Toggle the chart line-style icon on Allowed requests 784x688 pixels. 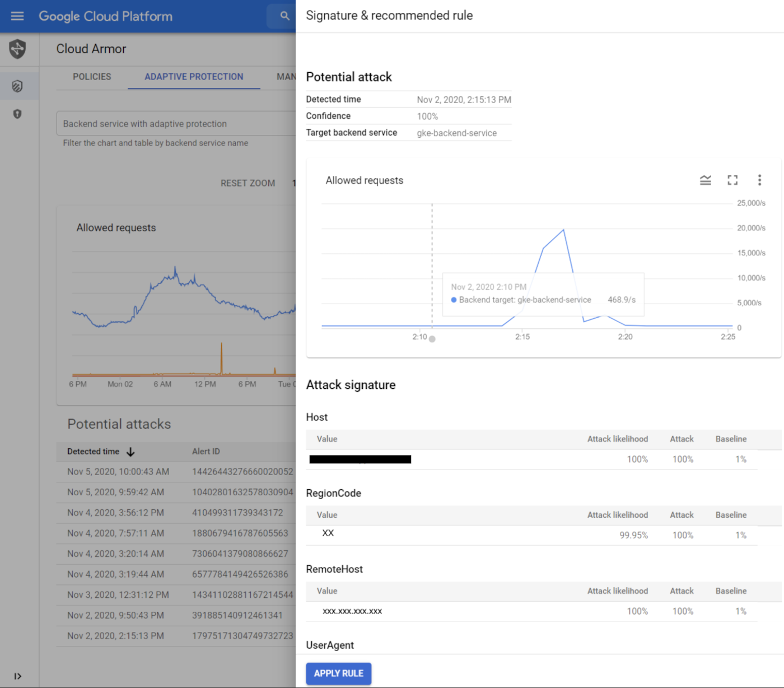[705, 180]
